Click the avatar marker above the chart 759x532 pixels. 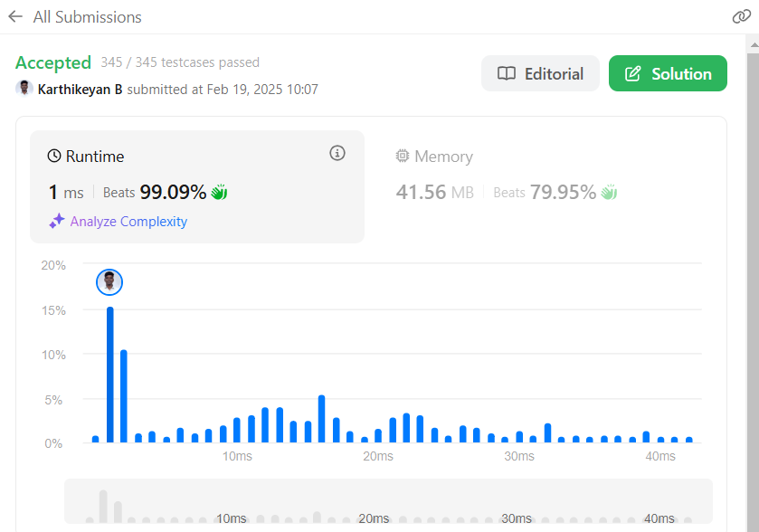click(x=109, y=282)
